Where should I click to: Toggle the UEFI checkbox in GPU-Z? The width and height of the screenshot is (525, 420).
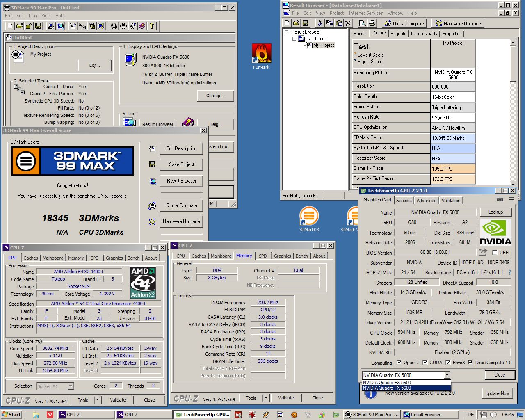coord(495,253)
